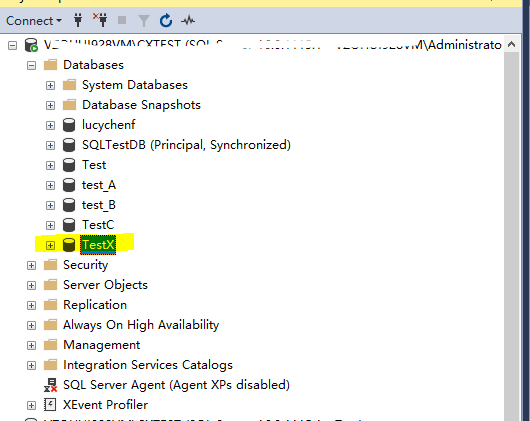Click the Filter funnel icon
The width and height of the screenshot is (530, 421).
pos(144,21)
